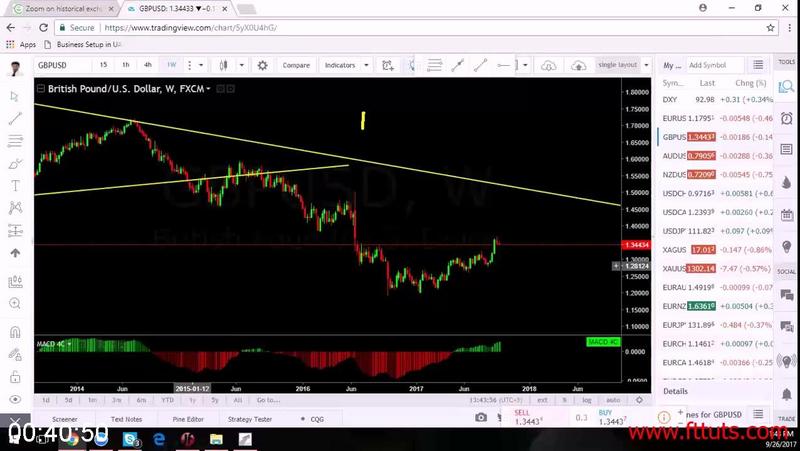Select candlestick chart style icon
This screenshot has height=451, width=800.
[223, 65]
